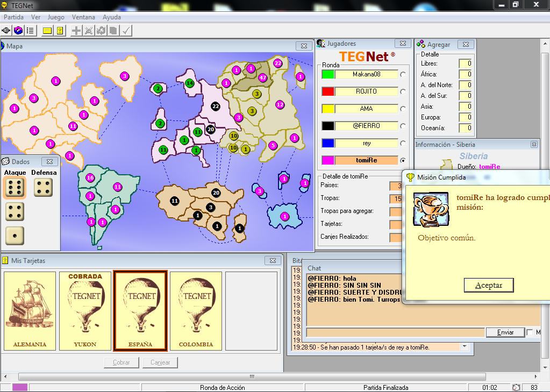Click the Oceanía troop count field

point(466,128)
